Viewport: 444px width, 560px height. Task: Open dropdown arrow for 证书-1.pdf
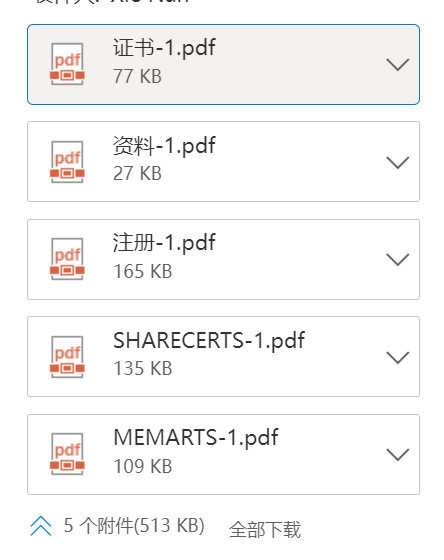398,65
